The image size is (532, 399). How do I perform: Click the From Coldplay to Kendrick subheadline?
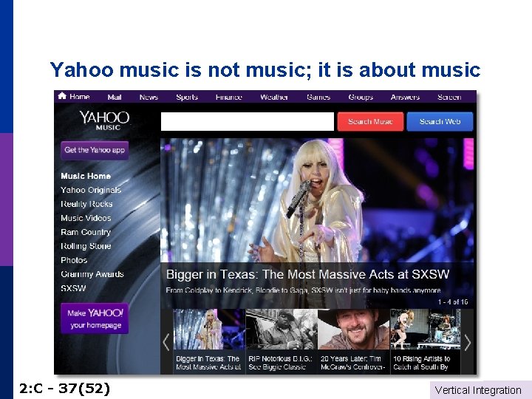[x=304, y=290]
